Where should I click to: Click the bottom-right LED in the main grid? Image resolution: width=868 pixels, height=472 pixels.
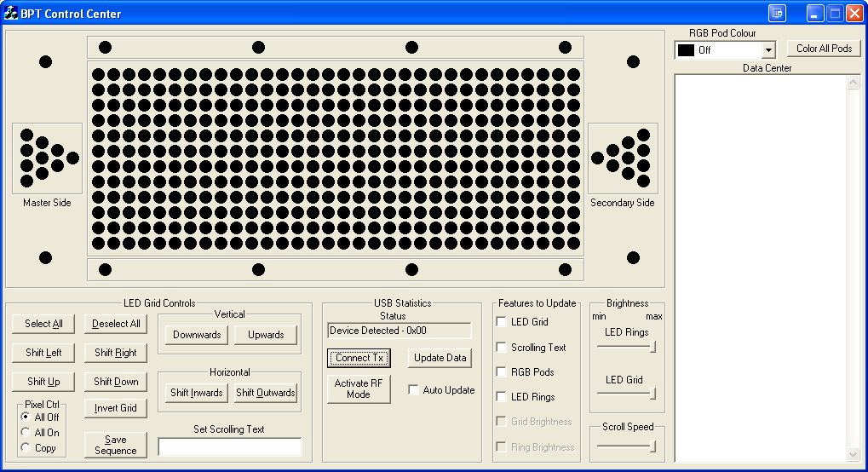click(573, 244)
